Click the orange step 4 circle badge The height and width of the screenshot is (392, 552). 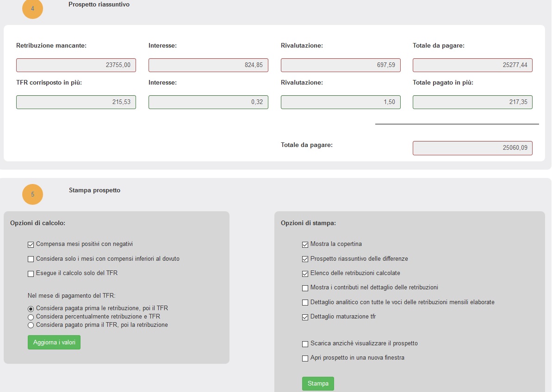[32, 9]
